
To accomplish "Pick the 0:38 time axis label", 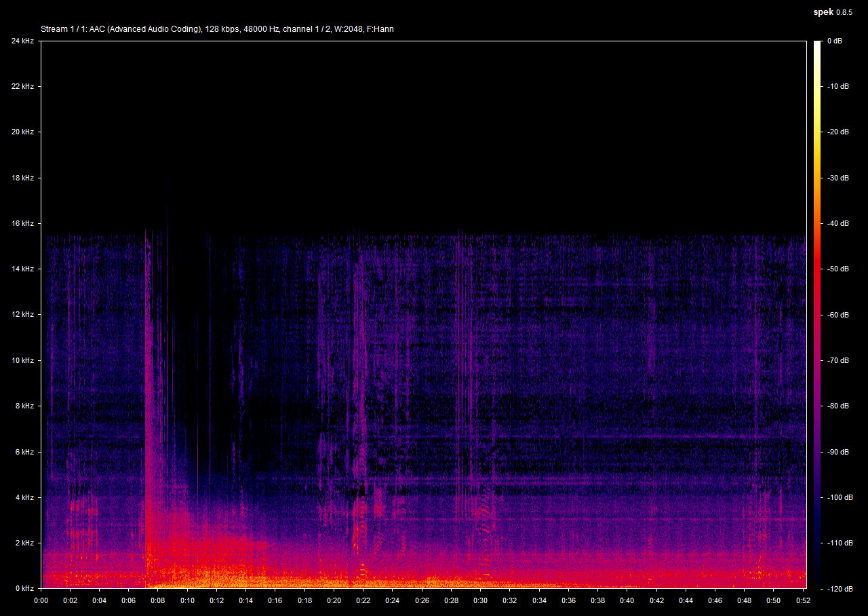I will tap(597, 600).
